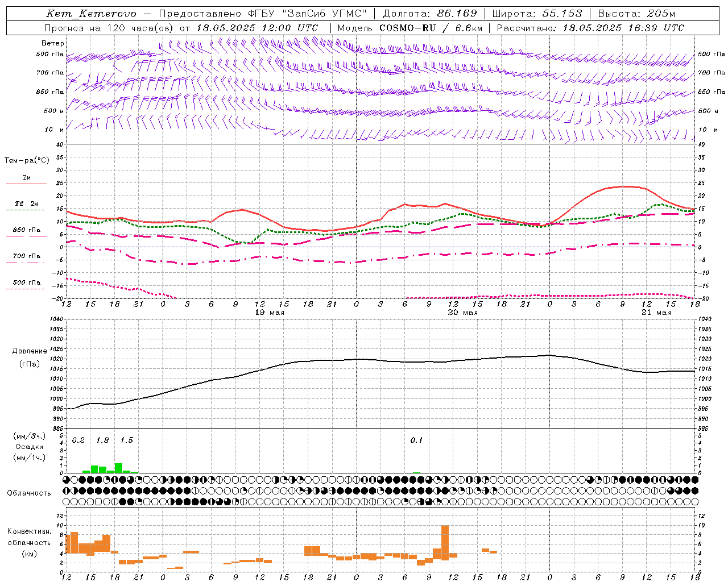The height and width of the screenshot is (582, 728).
Task: Click the '(гПа)' unit under Давление
Action: [x=30, y=364]
